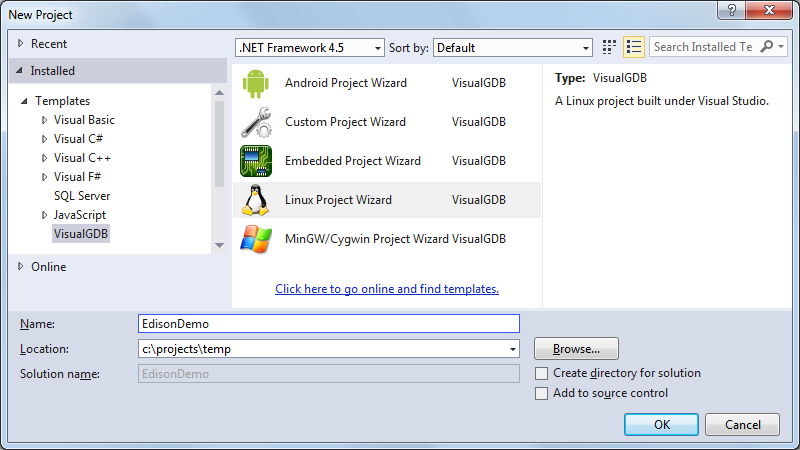Close the New Project dialog window

769,10
